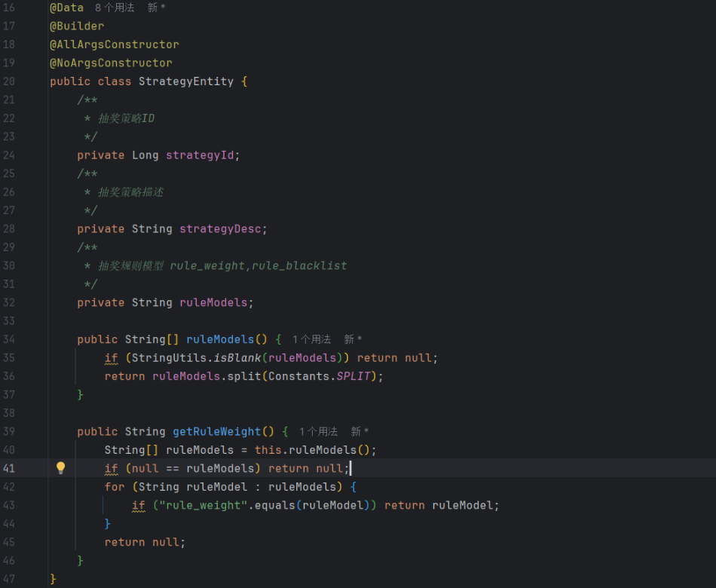This screenshot has width=716, height=588.
Task: Click line number 47 in the gutter
Action: click(9, 579)
